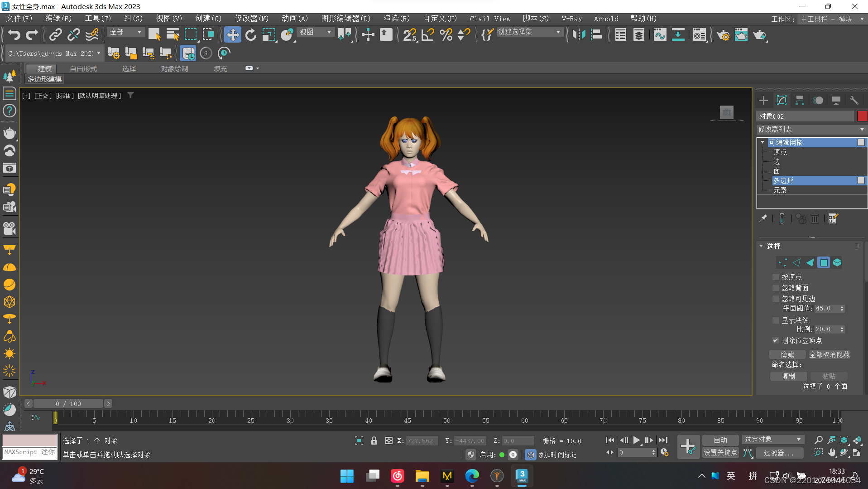This screenshot has height=489, width=868.
Task: Open the 全部 selection filter dropdown
Action: point(126,32)
